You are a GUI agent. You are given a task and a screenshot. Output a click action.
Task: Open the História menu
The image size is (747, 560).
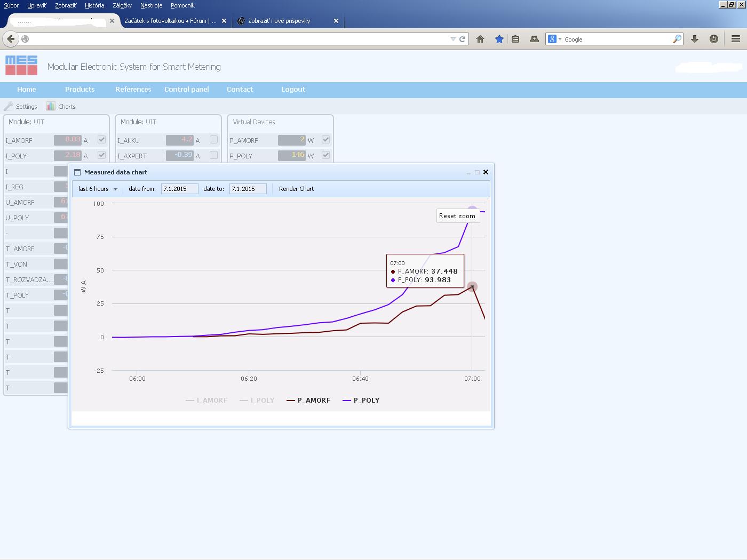pyautogui.click(x=94, y=5)
